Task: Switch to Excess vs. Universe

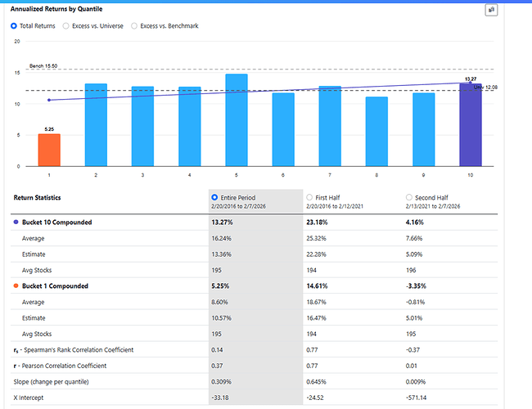Action: [x=66, y=26]
